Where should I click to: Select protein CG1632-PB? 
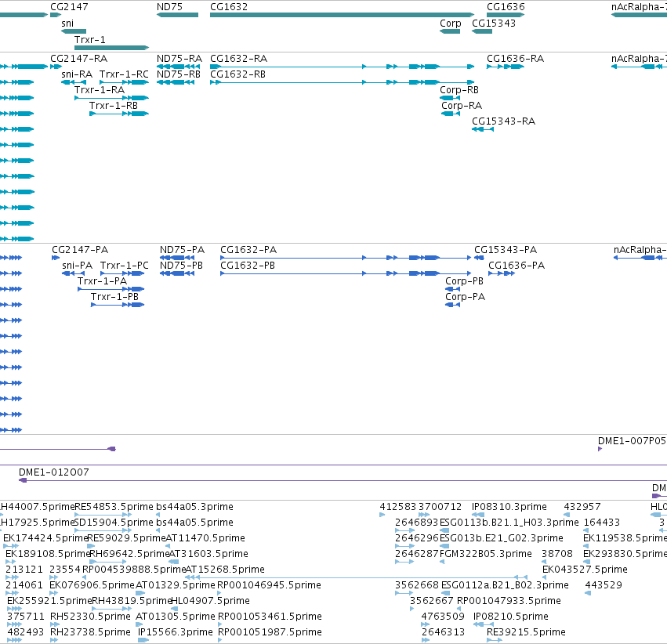pyautogui.click(x=346, y=273)
